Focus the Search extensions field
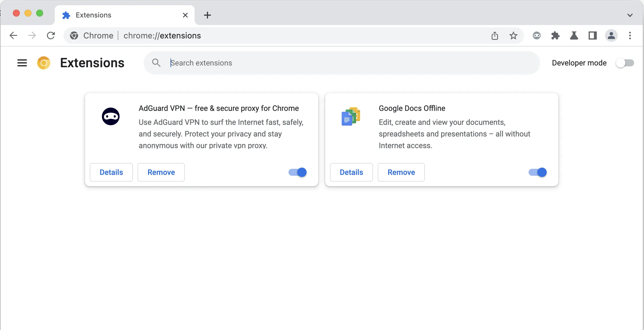644x330 pixels. 342,63
